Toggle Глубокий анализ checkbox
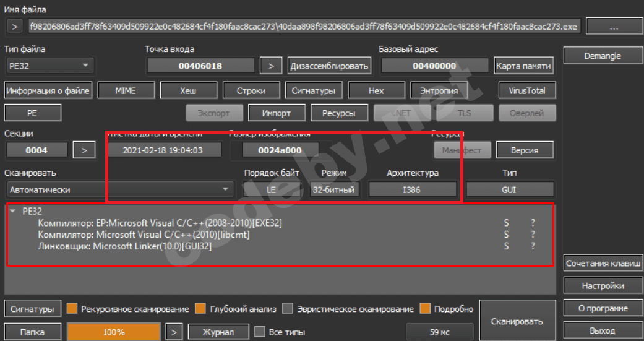The height and width of the screenshot is (341, 644). click(x=200, y=309)
